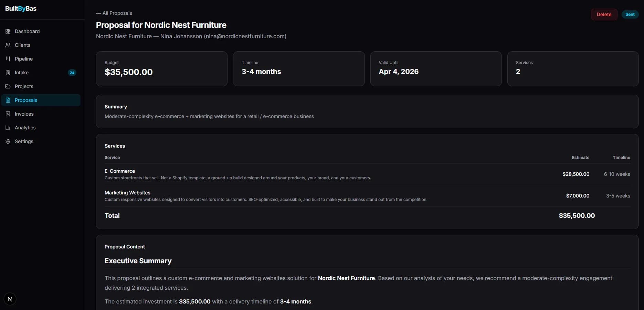Click the Projects folder icon
The width and height of the screenshot is (644, 310).
pos(8,86)
